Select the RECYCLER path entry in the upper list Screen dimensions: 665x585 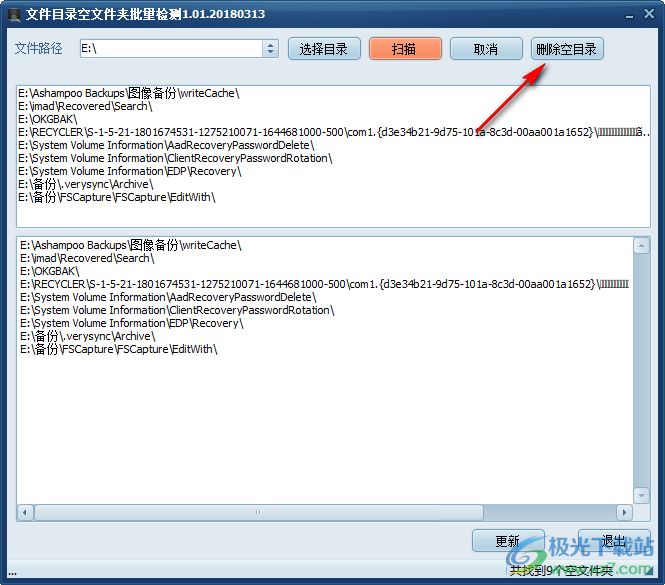click(300, 132)
